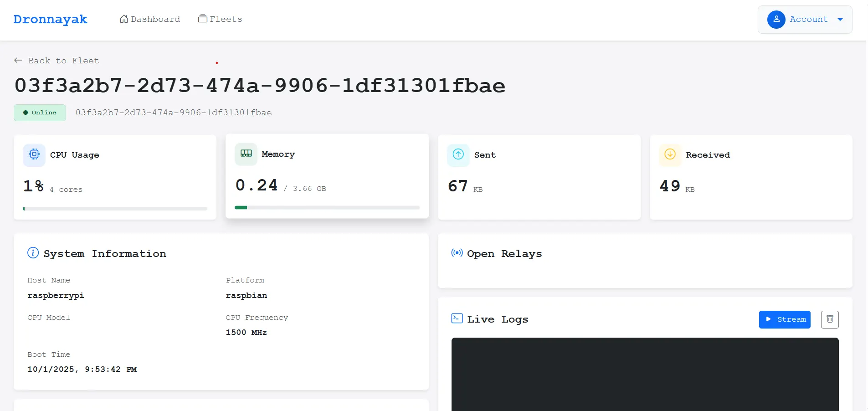Image resolution: width=868 pixels, height=411 pixels.
Task: Open the Account dropdown menu
Action: pos(841,20)
